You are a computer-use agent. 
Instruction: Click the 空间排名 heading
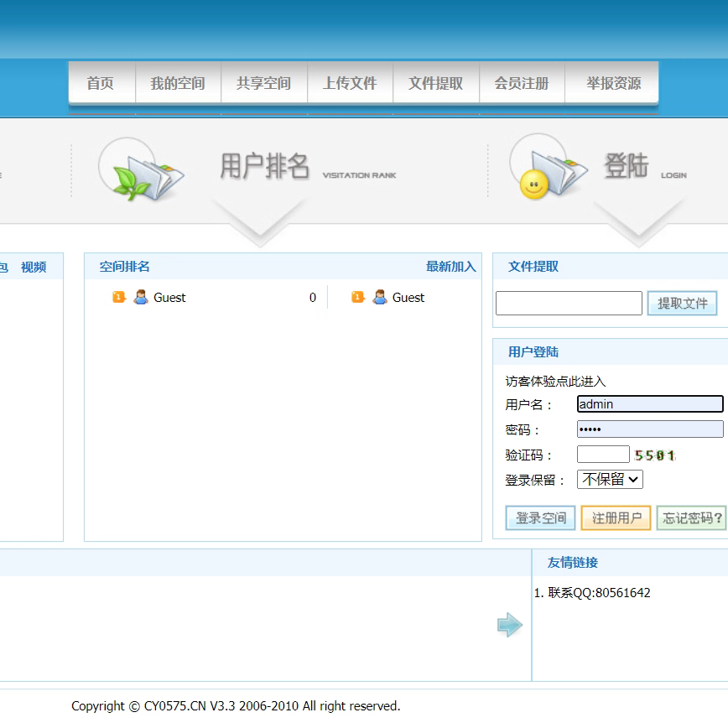point(124,267)
